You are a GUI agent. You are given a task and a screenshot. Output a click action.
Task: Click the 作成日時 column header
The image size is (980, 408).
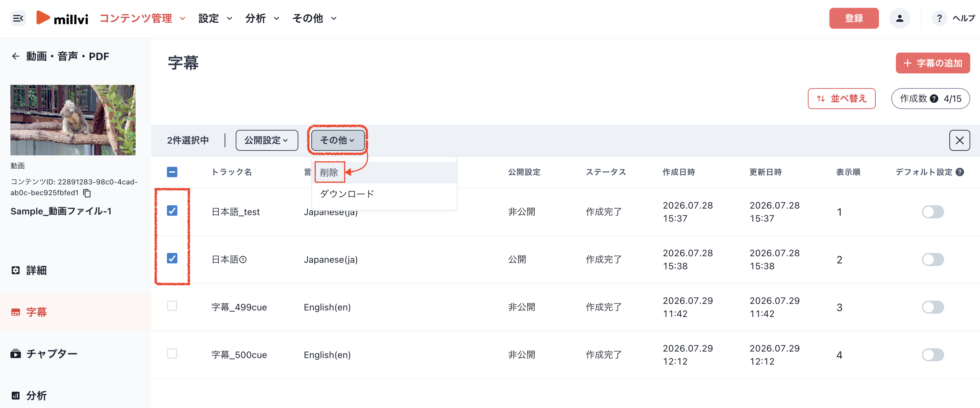coord(679,172)
